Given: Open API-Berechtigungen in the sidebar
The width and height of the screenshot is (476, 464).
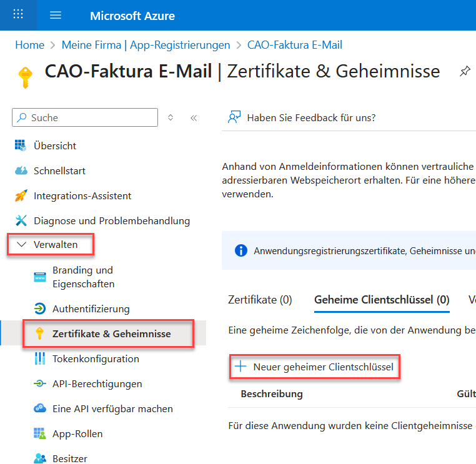Looking at the screenshot, I should pos(97,383).
